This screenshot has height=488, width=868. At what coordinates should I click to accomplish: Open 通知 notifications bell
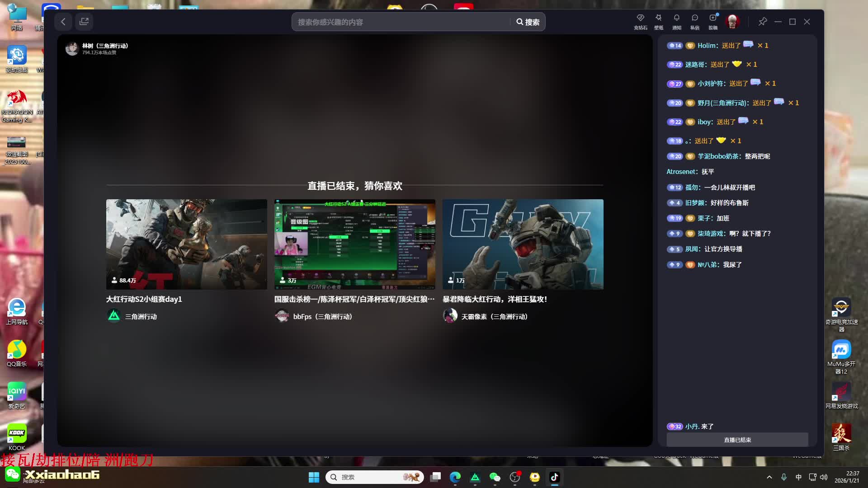click(x=677, y=21)
